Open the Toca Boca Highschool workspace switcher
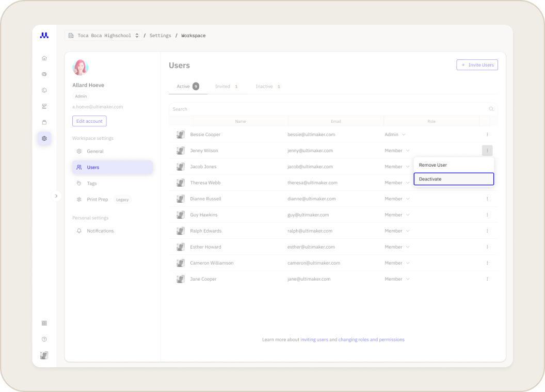 pyautogui.click(x=104, y=36)
